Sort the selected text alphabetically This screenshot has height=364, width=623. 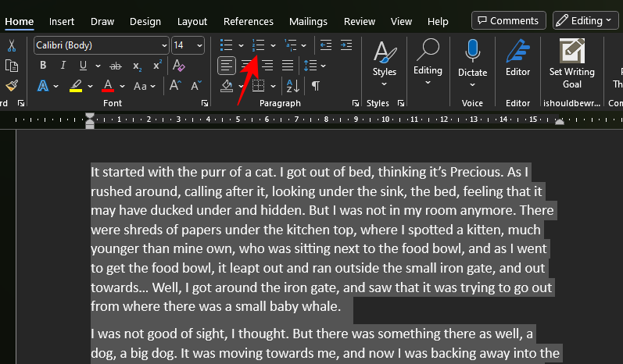(x=293, y=86)
